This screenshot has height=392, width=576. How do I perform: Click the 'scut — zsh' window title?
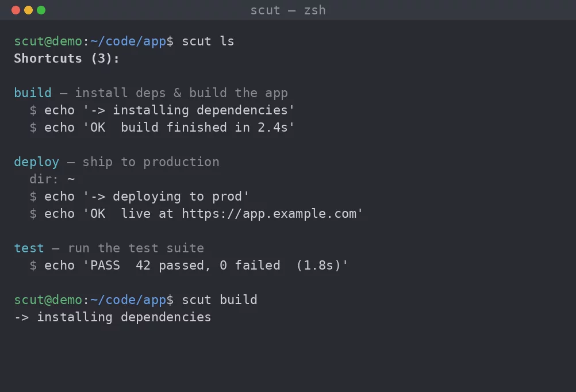(288, 10)
